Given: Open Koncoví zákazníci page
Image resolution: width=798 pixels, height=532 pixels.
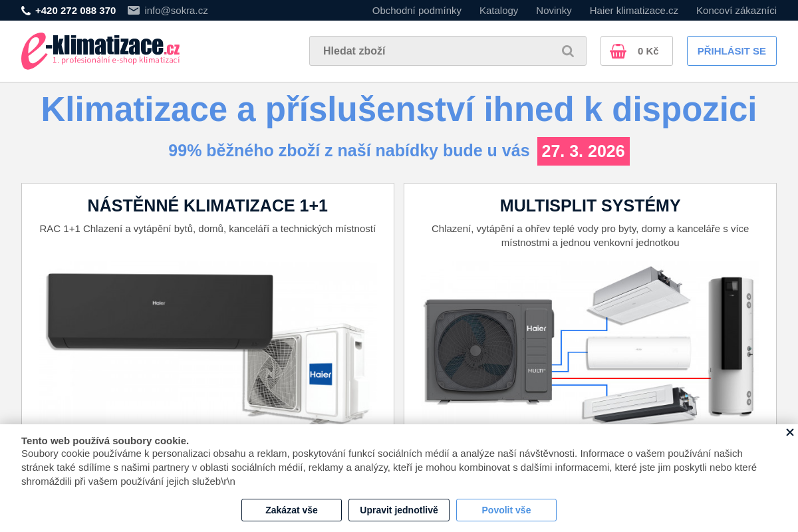Looking at the screenshot, I should [735, 10].
